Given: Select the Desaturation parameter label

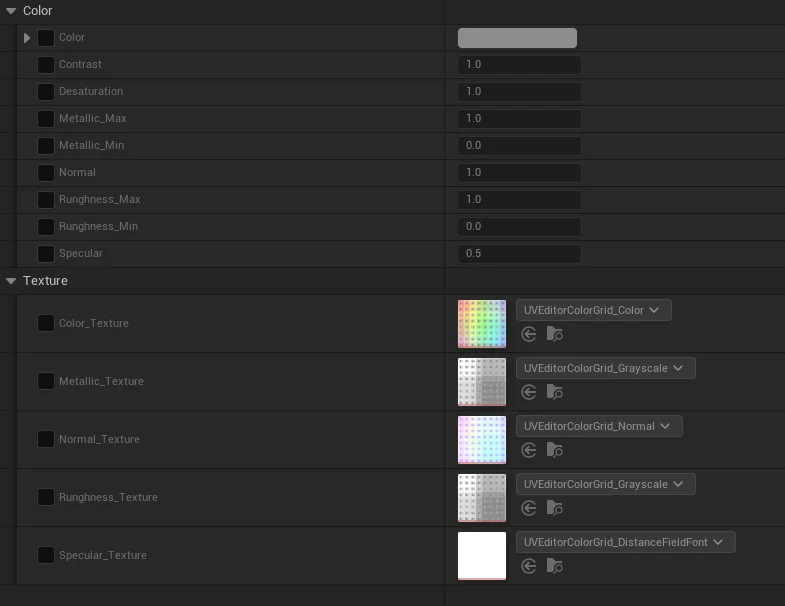Looking at the screenshot, I should [91, 92].
